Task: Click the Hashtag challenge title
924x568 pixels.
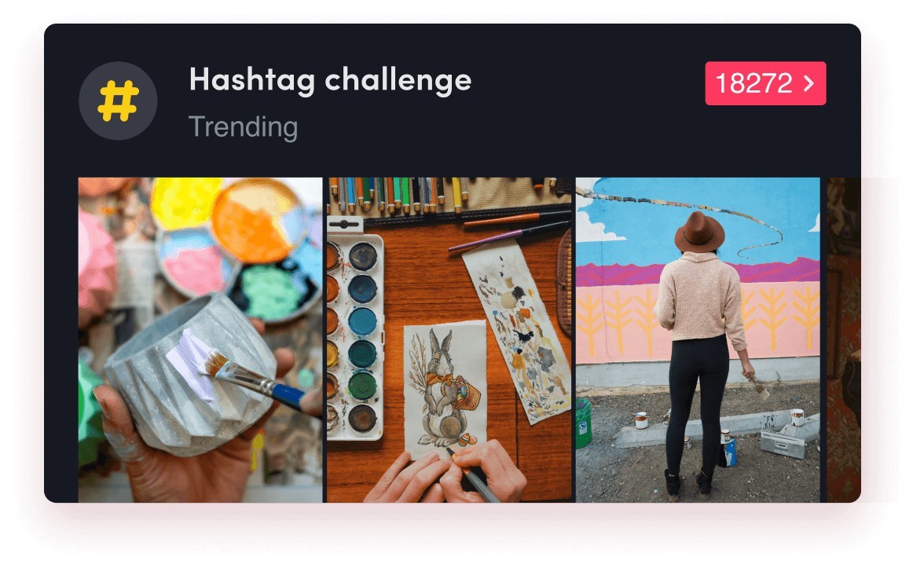Action: click(x=330, y=79)
